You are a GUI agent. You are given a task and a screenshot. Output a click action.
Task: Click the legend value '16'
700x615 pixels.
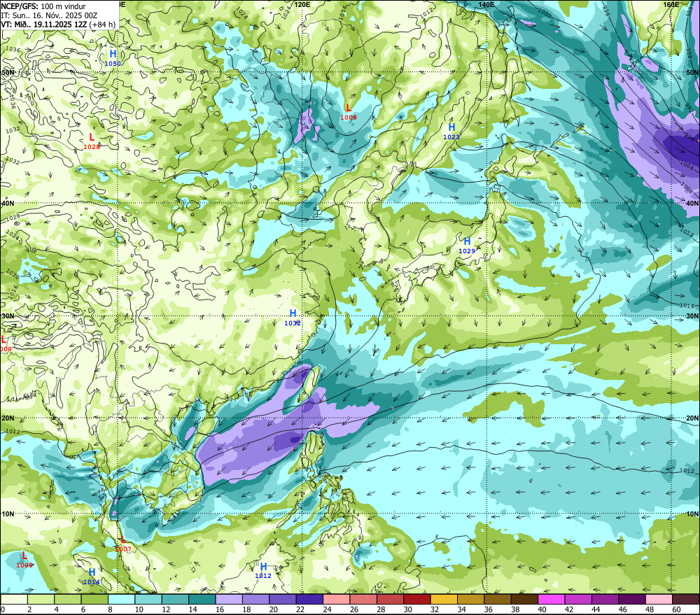220,609
